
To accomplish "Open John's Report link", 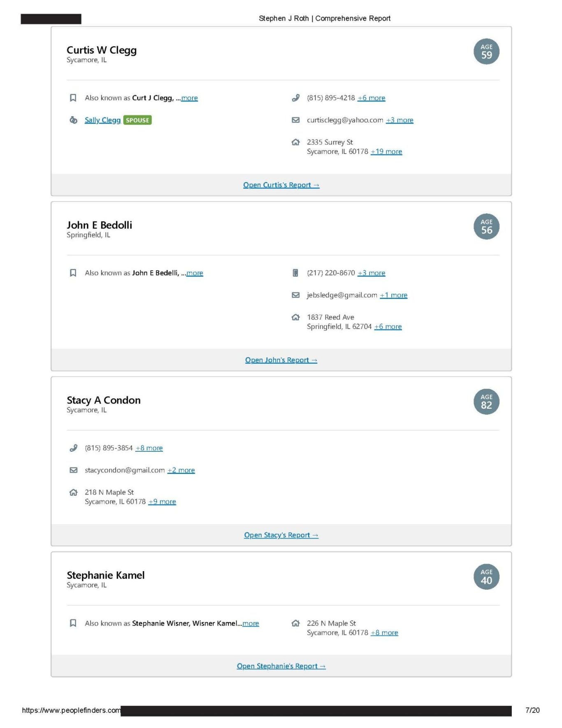I will pos(281,360).
